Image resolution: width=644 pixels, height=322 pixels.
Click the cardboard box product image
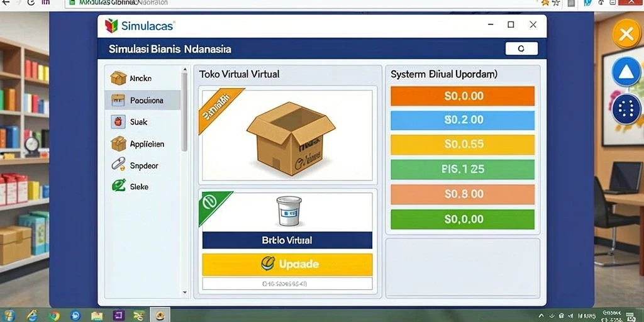pos(291,138)
